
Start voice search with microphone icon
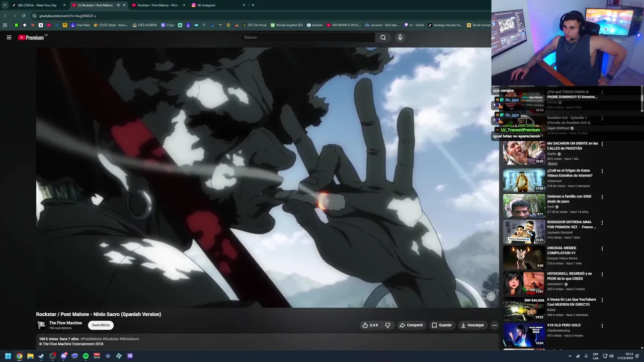(x=400, y=37)
